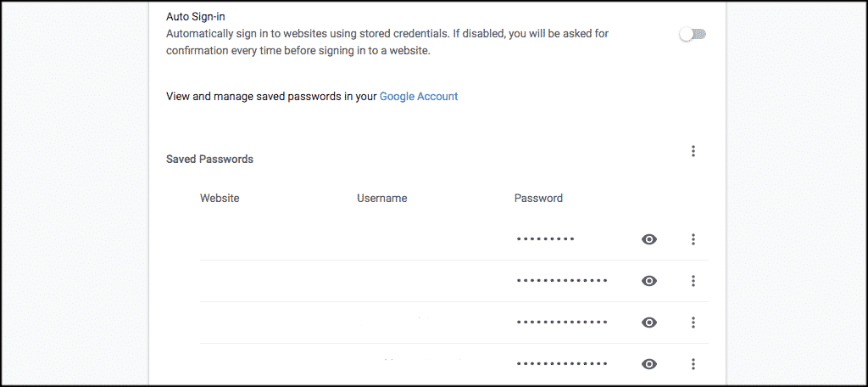868x387 pixels.
Task: Expand more actions on the third password row
Action: [693, 322]
